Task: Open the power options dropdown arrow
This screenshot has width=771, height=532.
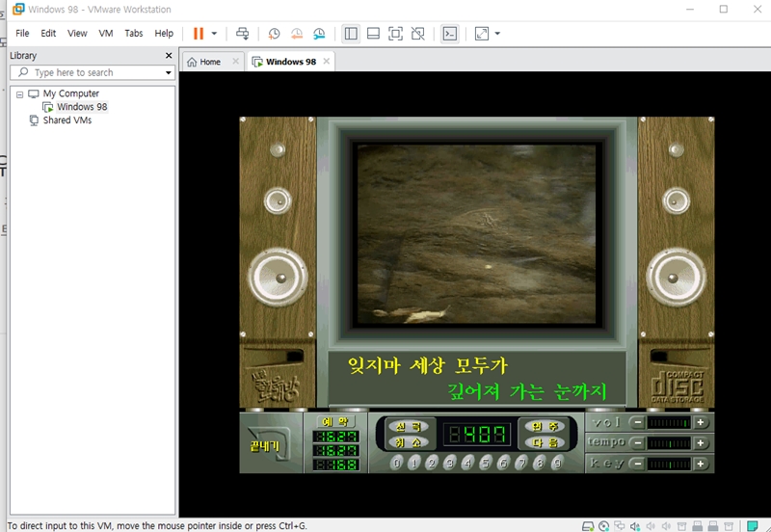Action: (214, 34)
